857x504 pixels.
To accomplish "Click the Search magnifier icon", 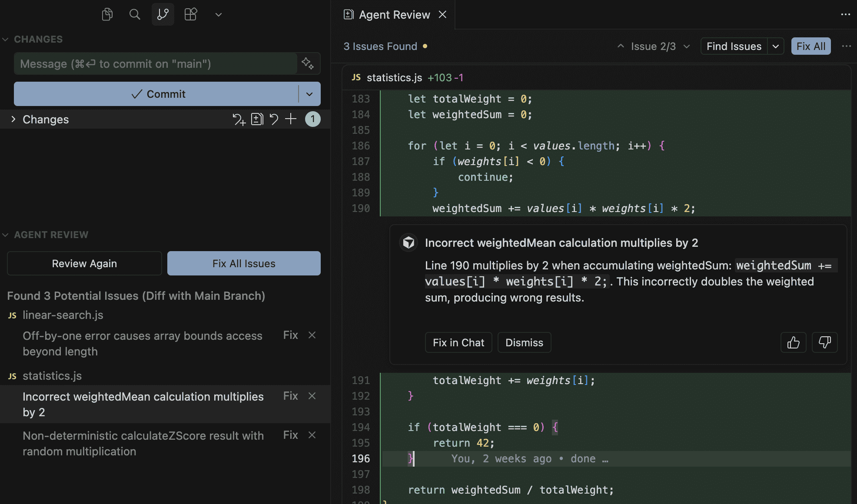I will tap(135, 14).
